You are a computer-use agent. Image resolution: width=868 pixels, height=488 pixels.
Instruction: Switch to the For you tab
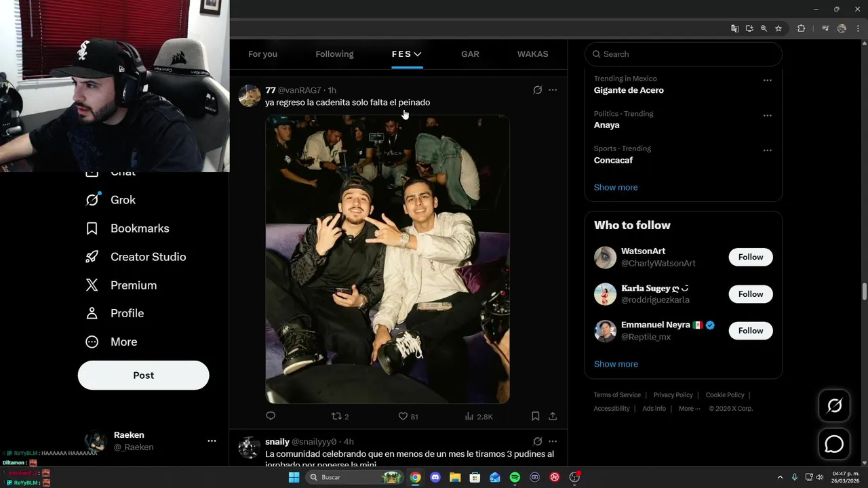262,54
